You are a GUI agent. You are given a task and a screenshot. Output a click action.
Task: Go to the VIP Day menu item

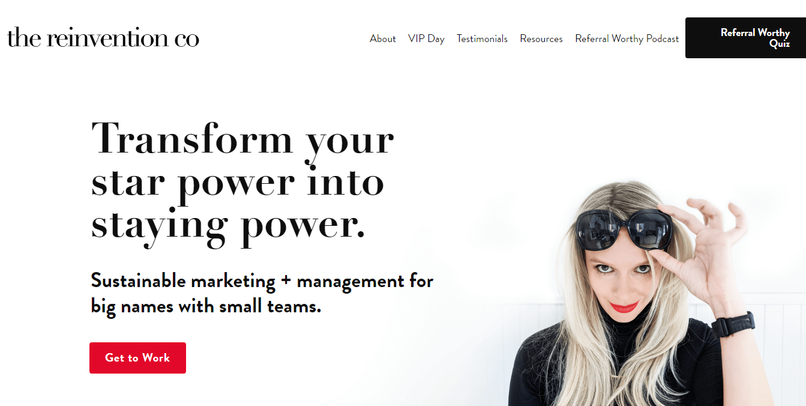pyautogui.click(x=426, y=39)
